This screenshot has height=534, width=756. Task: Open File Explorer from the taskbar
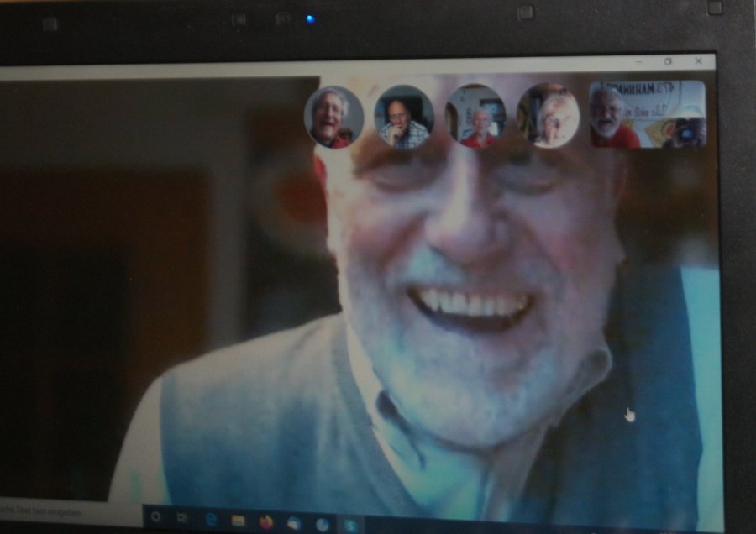click(239, 521)
